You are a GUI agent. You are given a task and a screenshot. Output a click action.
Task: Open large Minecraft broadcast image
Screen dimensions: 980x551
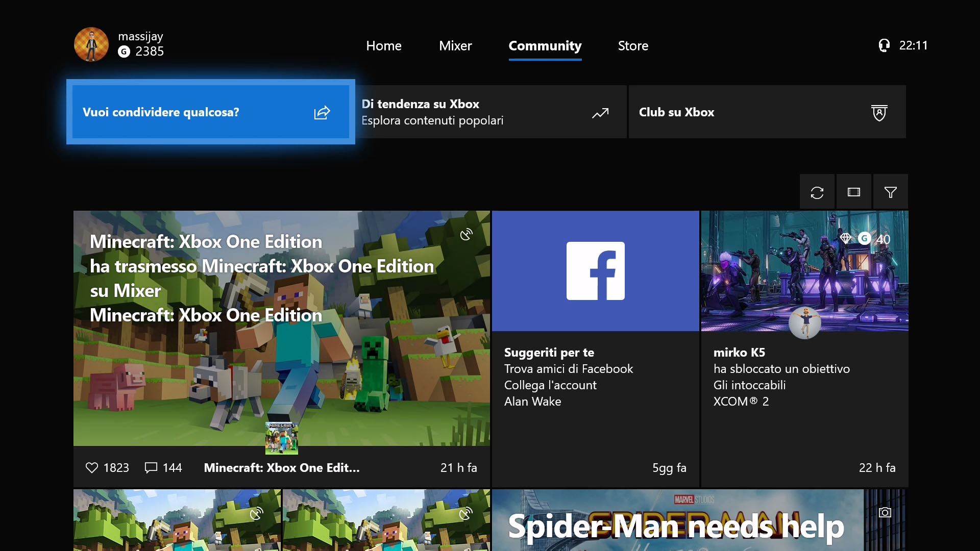[x=282, y=329]
